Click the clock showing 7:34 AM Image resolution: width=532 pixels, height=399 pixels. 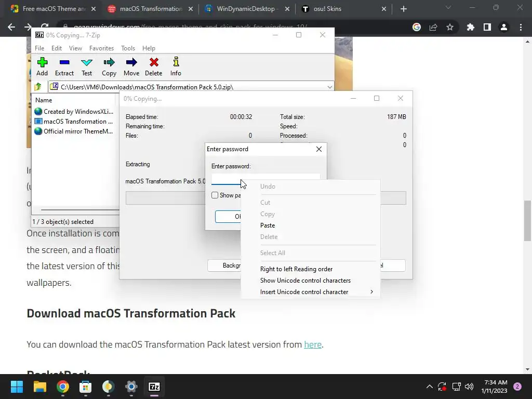pyautogui.click(x=494, y=387)
